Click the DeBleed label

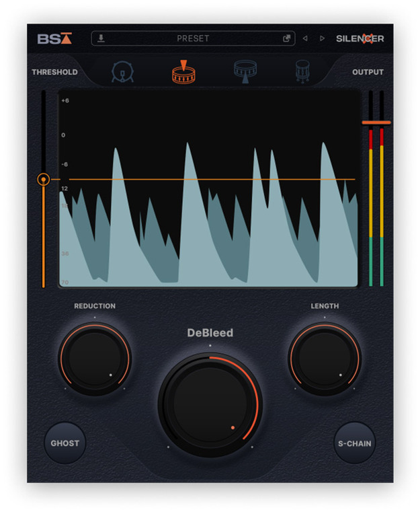coord(210,333)
